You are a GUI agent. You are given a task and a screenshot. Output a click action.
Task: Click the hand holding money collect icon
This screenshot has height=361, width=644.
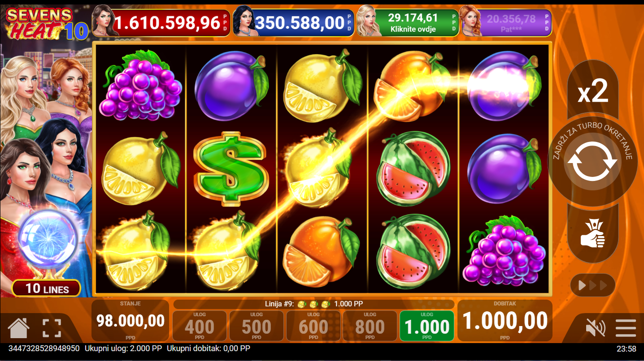click(x=592, y=233)
